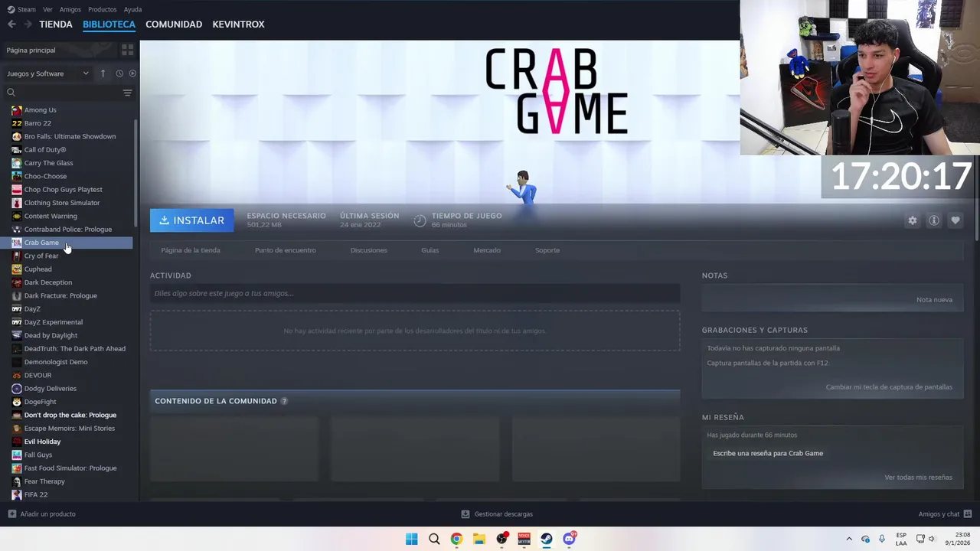
Task: Open Crab Game info icon
Action: pyautogui.click(x=933, y=220)
